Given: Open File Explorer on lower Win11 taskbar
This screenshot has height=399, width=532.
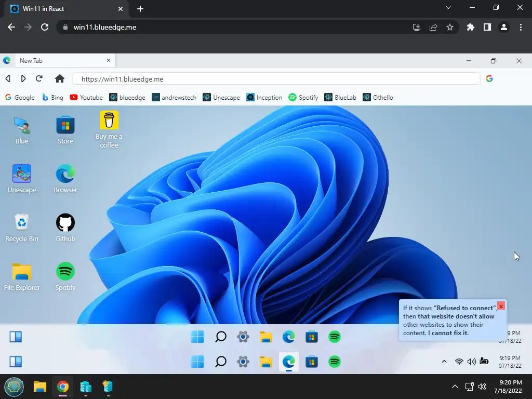Looking at the screenshot, I should click(266, 362).
